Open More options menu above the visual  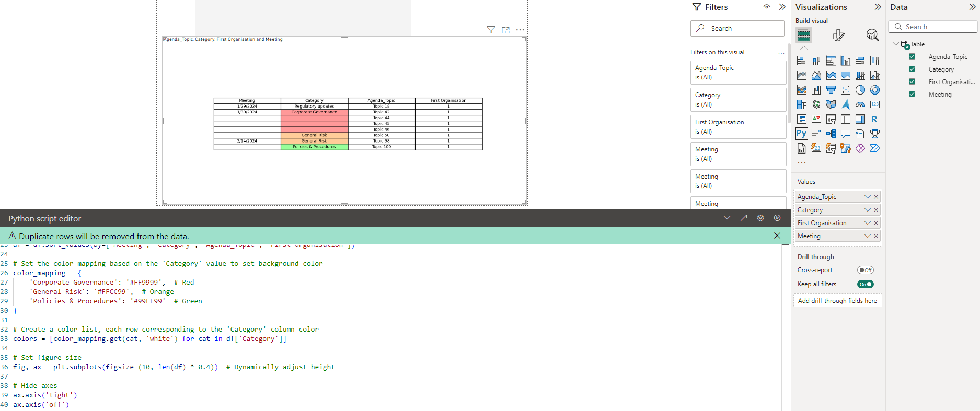pos(520,30)
